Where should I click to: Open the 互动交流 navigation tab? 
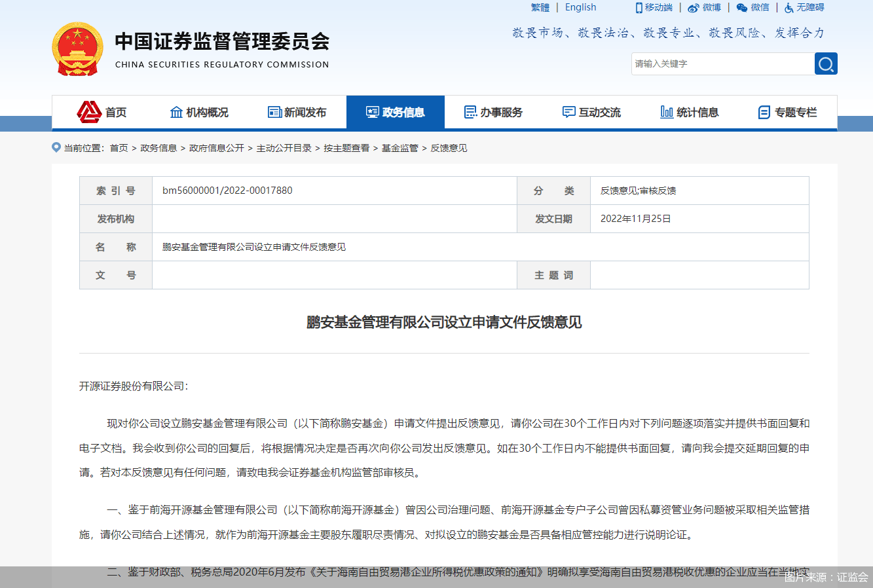coord(592,113)
